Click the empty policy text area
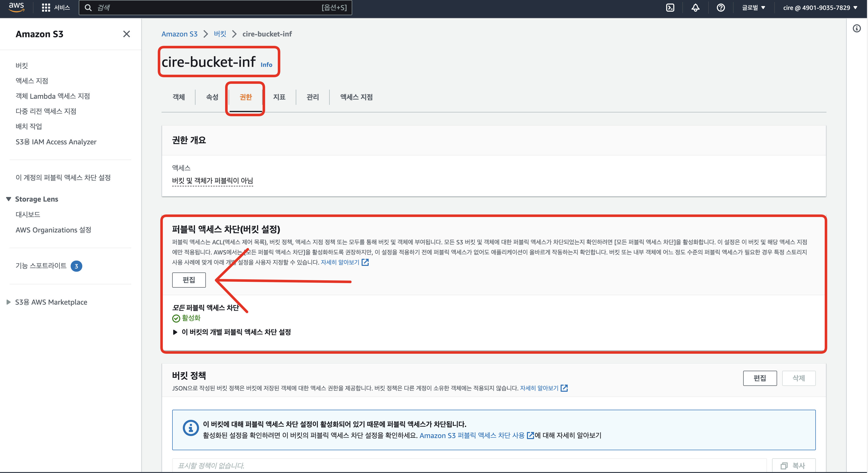Viewport: 868px width, 473px height. pyautogui.click(x=469, y=466)
